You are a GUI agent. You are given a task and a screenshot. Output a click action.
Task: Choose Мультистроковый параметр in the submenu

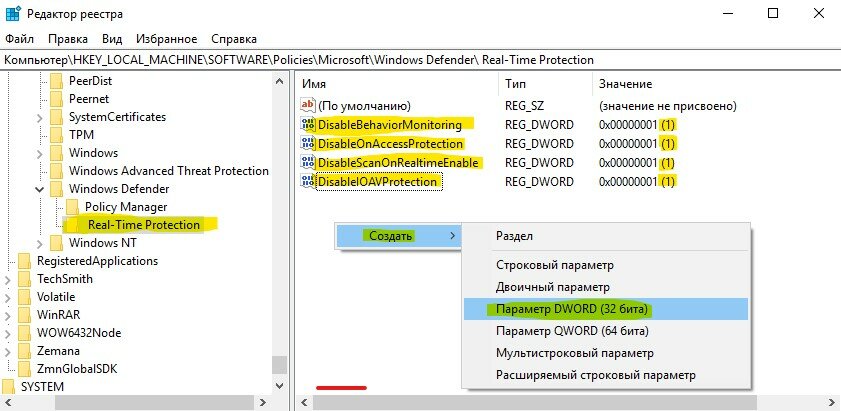point(606,353)
